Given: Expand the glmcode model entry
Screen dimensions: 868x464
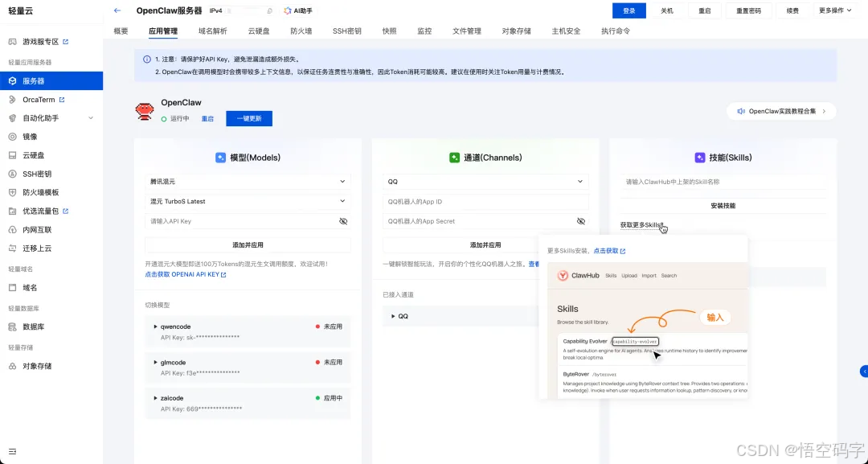Looking at the screenshot, I should coord(156,362).
